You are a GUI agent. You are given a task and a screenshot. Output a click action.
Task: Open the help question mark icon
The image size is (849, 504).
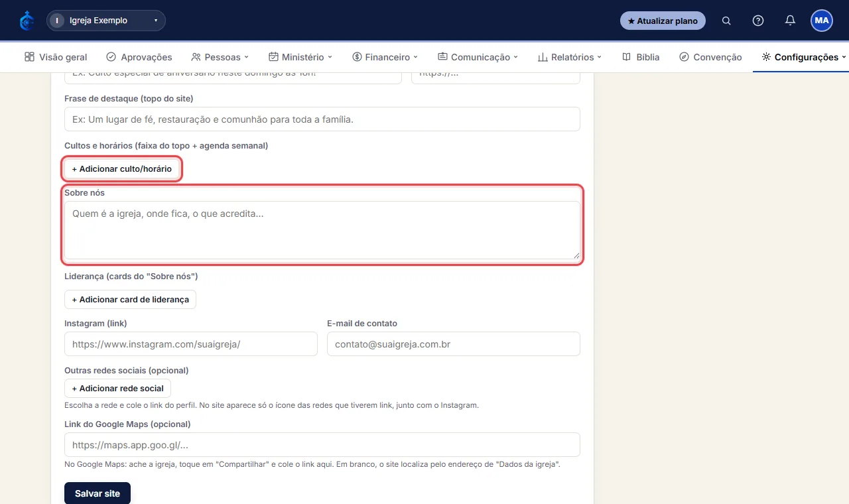[758, 21]
